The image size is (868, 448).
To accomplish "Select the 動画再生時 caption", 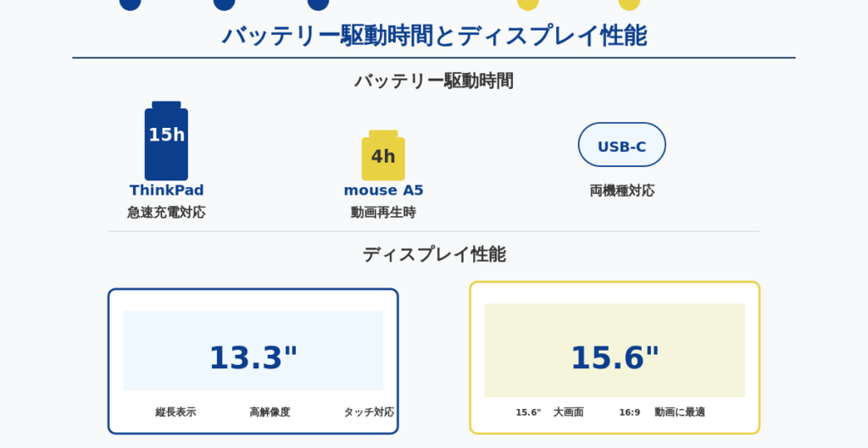I will point(383,212).
